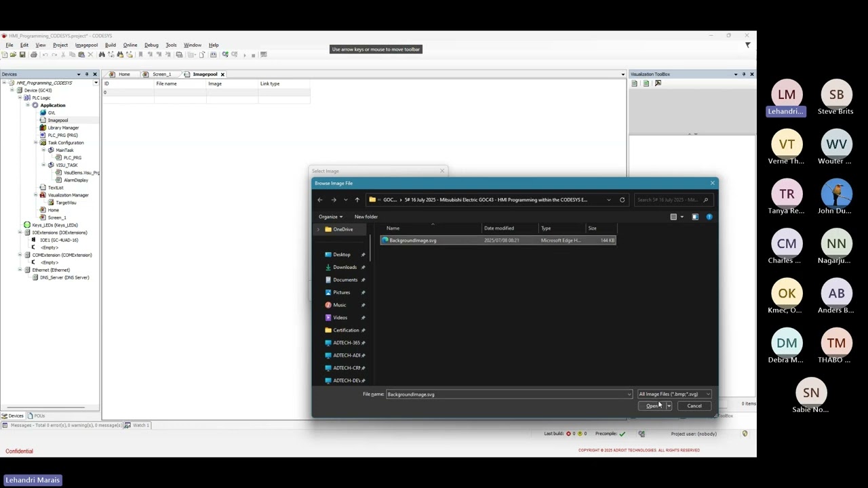Open recent locations dropdown arrow in dialog
Image resolution: width=868 pixels, height=488 pixels.
(346, 200)
